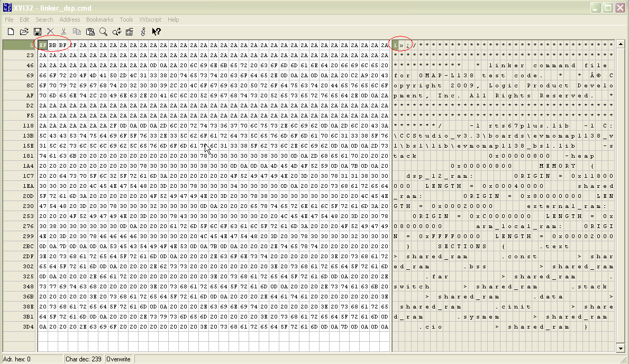Click the Search again icon with arrows
This screenshot has width=629, height=364.
click(117, 32)
